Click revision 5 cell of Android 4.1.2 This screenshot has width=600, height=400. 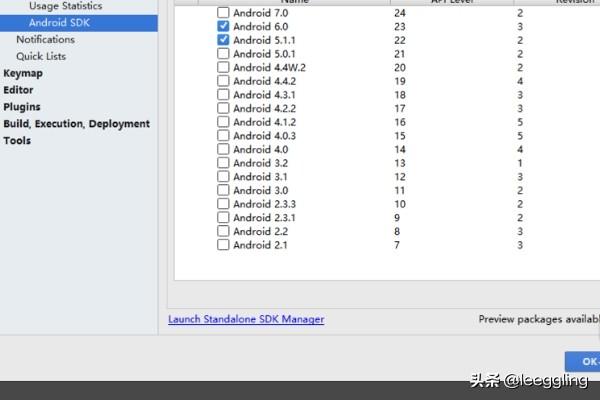click(520, 122)
